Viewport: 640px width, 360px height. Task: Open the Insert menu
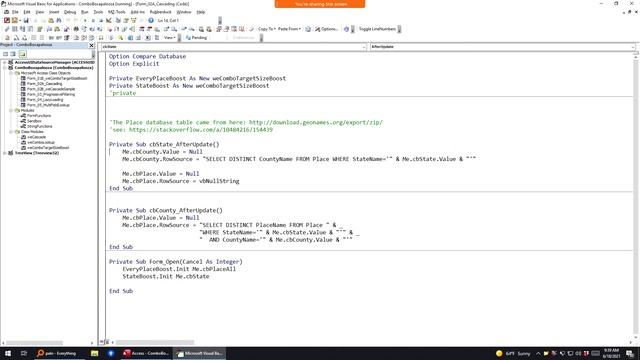pyautogui.click(x=54, y=12)
